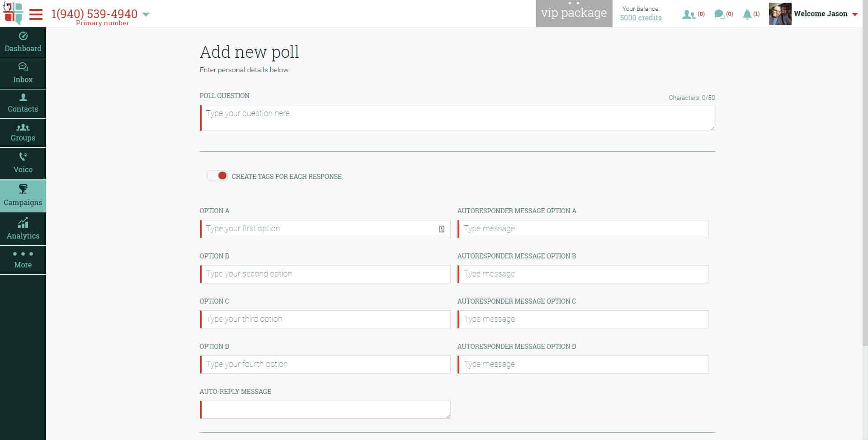
Task: Toggle Create Tags For Each Response switch
Action: tap(217, 176)
